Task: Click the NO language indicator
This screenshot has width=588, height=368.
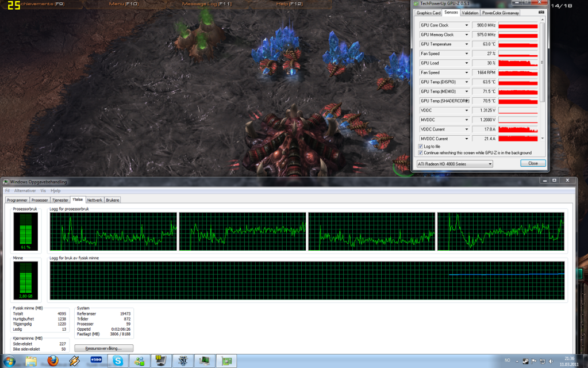Action: tap(508, 361)
